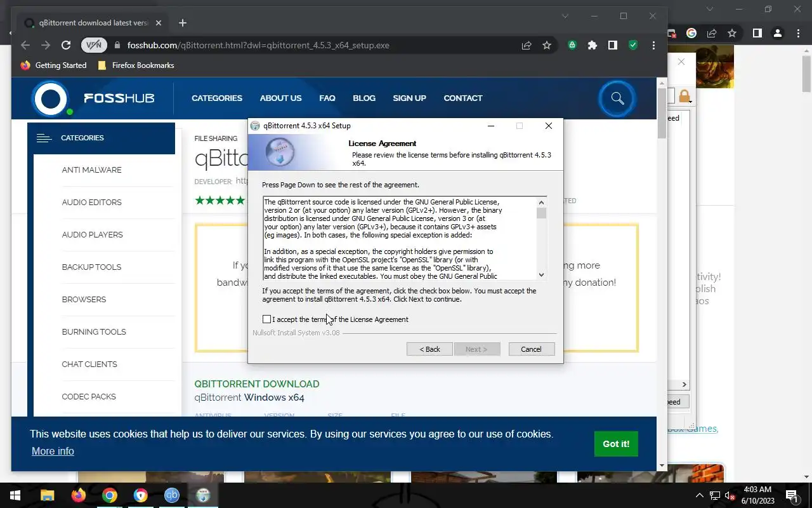Open Firefox Bookmarks folder
The height and width of the screenshot is (508, 812).
point(136,65)
